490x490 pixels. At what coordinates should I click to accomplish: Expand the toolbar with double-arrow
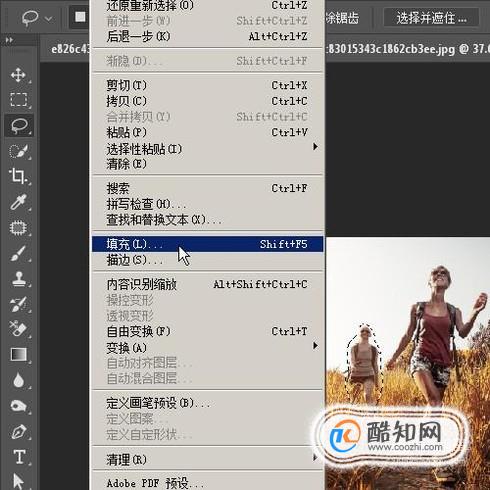[x=9, y=40]
